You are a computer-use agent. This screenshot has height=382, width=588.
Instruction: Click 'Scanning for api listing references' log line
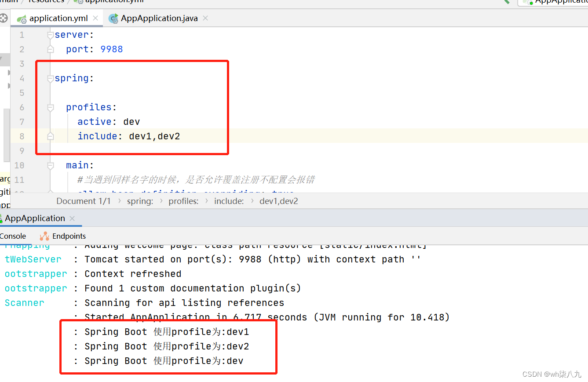point(184,303)
